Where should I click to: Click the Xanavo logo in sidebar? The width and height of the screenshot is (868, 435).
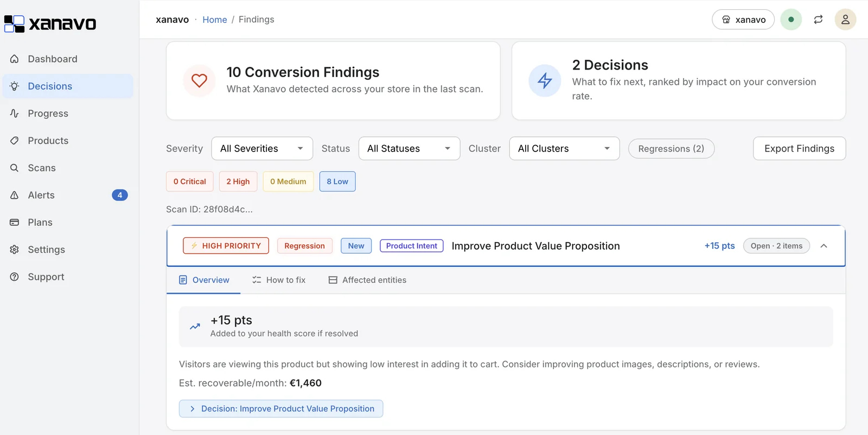[50, 24]
